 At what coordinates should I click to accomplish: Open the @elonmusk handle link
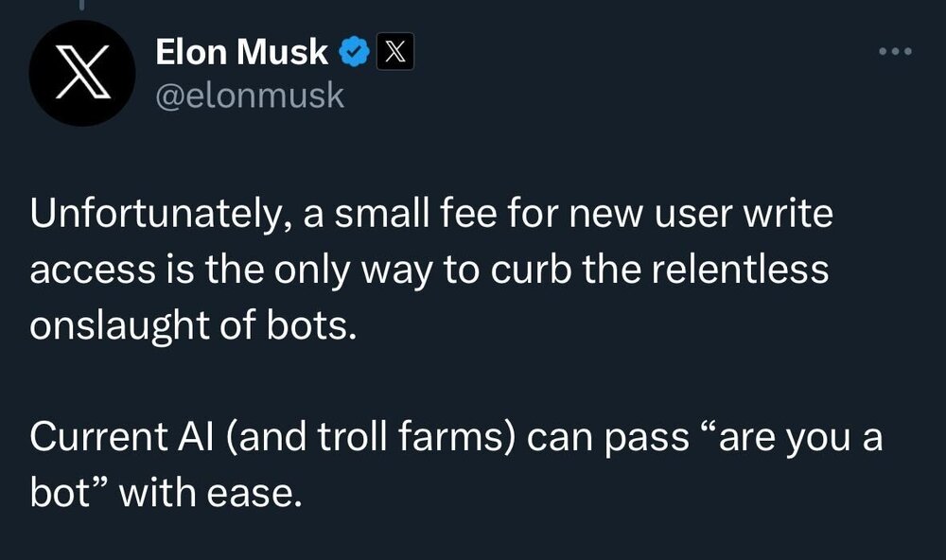(249, 96)
